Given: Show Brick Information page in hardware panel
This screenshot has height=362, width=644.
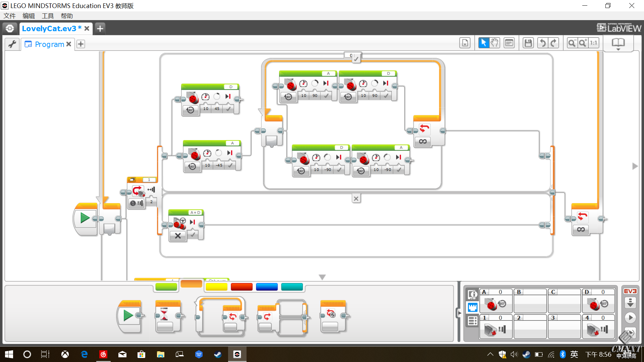Looking at the screenshot, I should pos(473,294).
